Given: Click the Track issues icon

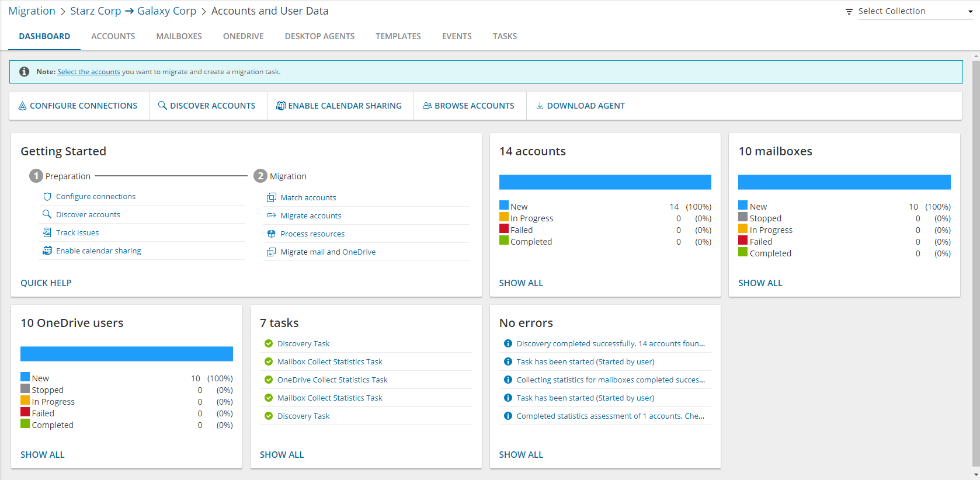Looking at the screenshot, I should pyautogui.click(x=47, y=232).
